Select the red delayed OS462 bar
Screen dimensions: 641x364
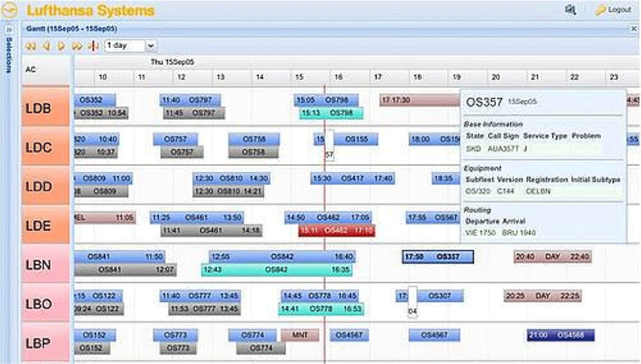pos(337,231)
